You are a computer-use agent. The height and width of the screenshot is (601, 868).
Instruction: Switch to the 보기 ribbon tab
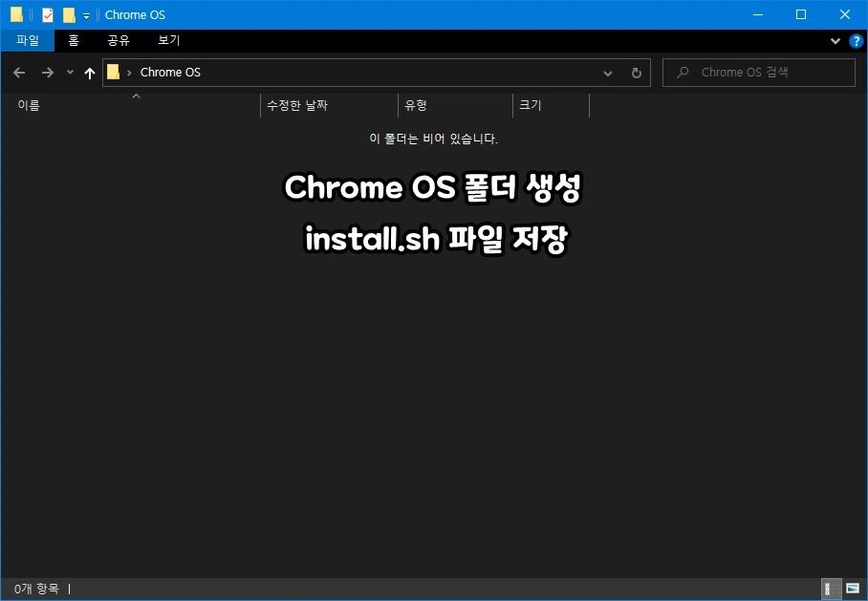(x=169, y=40)
